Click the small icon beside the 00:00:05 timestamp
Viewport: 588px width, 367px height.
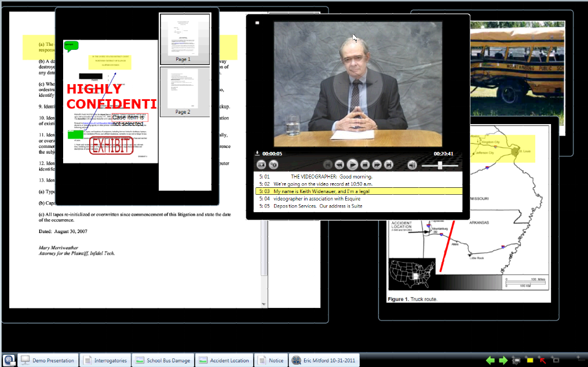(257, 153)
